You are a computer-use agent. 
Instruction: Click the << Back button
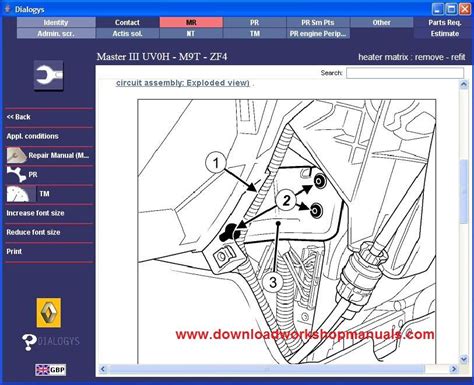pyautogui.click(x=18, y=117)
